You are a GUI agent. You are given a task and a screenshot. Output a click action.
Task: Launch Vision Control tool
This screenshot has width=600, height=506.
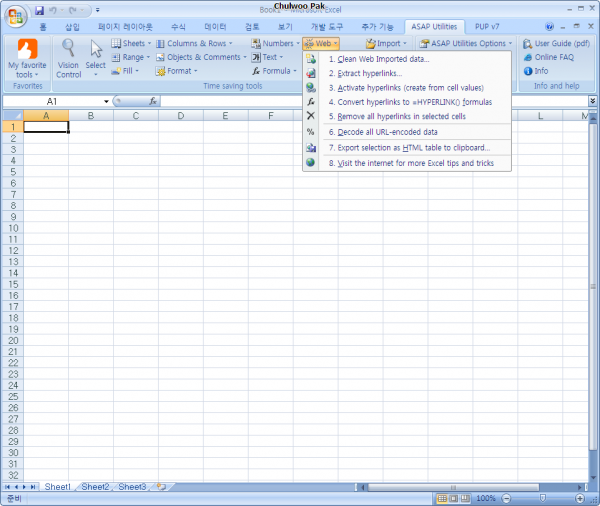68,59
